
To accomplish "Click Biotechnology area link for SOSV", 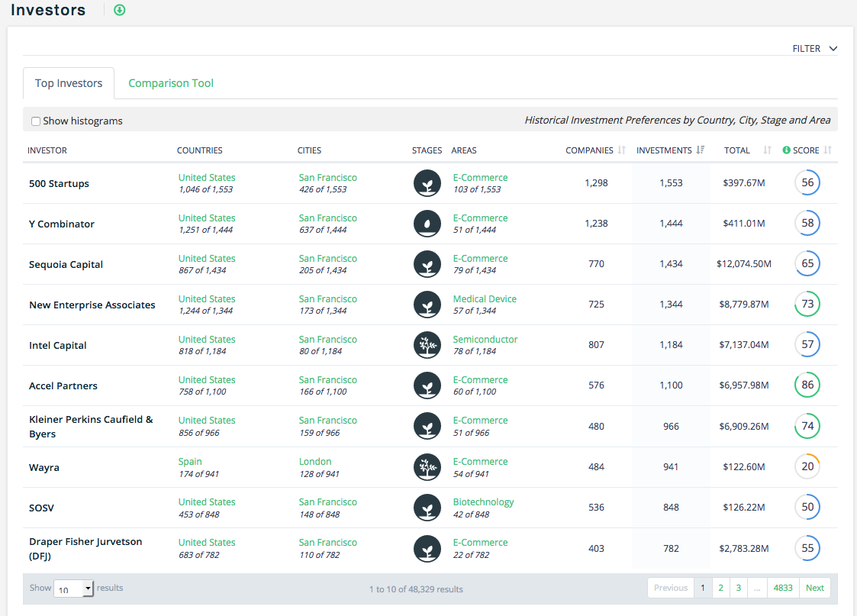I will [x=483, y=502].
